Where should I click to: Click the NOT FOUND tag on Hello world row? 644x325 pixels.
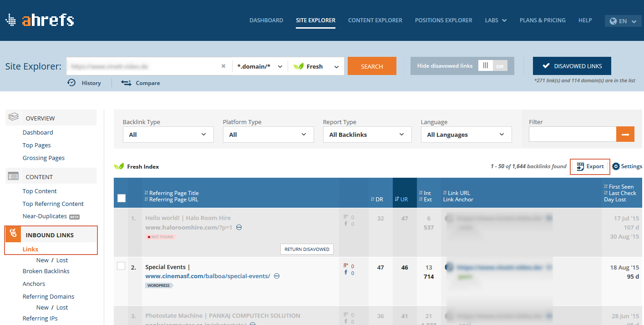point(161,237)
